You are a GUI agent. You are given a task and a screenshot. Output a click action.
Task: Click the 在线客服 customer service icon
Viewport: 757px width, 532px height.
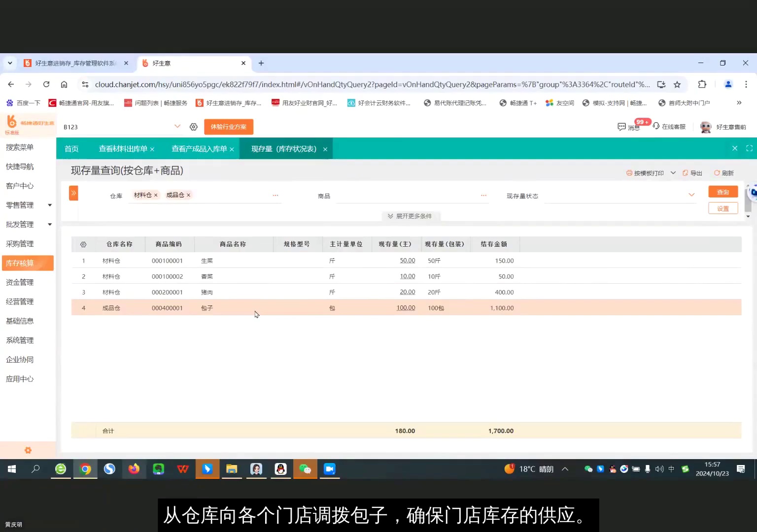pyautogui.click(x=655, y=127)
